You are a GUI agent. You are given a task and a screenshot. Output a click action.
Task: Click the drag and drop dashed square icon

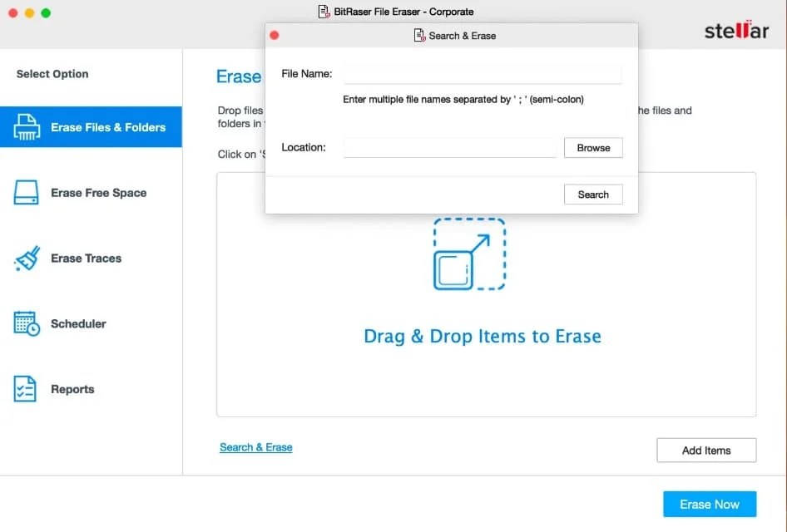pyautogui.click(x=469, y=254)
